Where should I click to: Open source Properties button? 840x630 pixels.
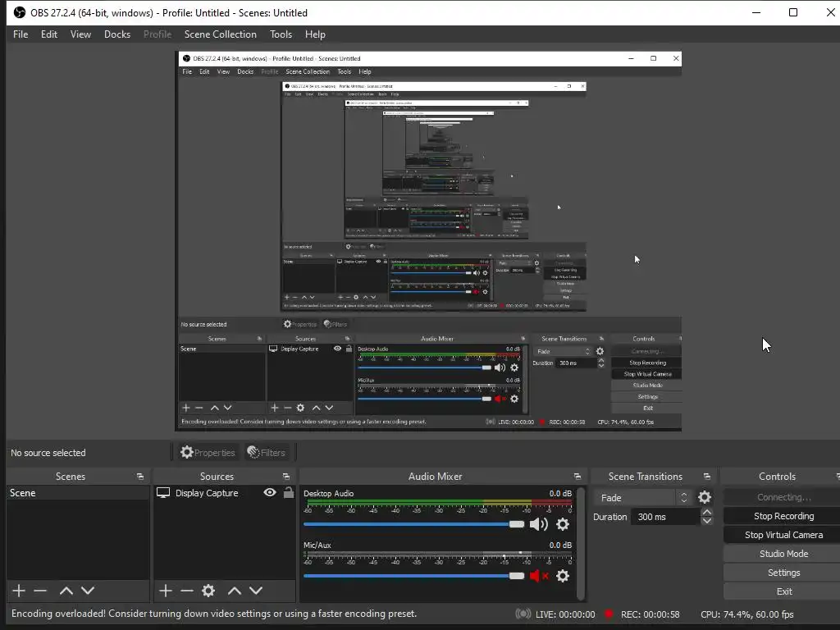click(208, 453)
